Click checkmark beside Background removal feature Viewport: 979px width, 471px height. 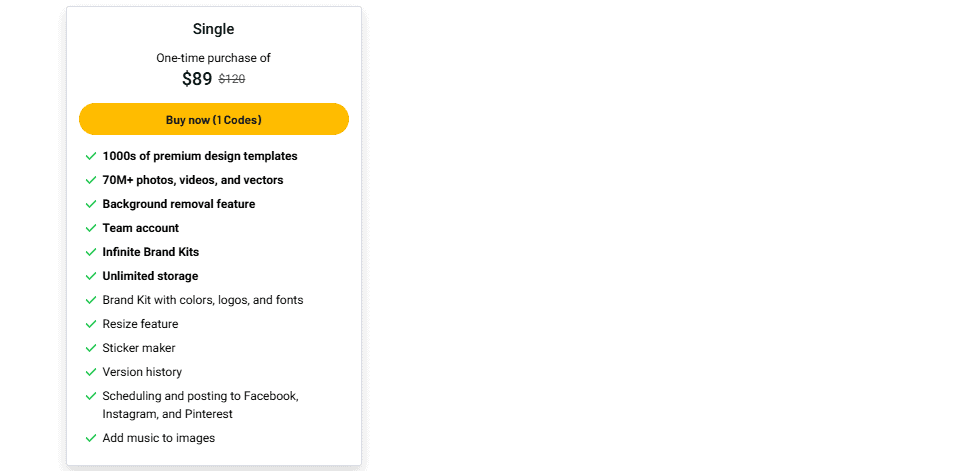pyautogui.click(x=91, y=204)
